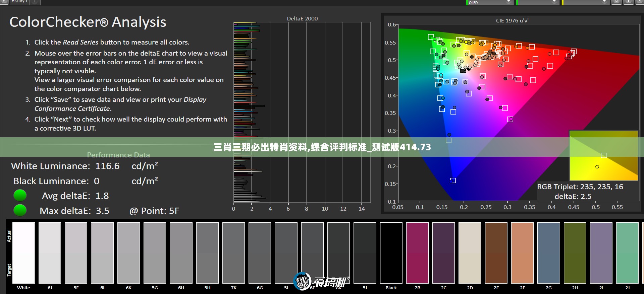The image size is (644, 294).
Task: Select the 5J dark gray swatch
Action: coord(365,253)
